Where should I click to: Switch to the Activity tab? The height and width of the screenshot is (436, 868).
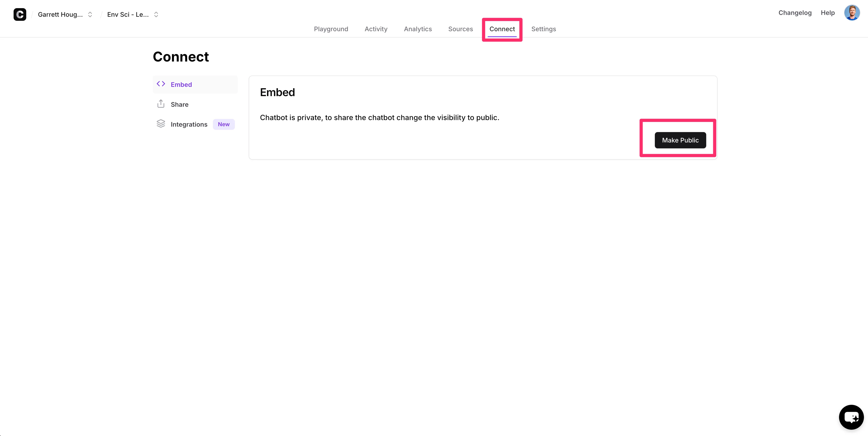click(376, 29)
